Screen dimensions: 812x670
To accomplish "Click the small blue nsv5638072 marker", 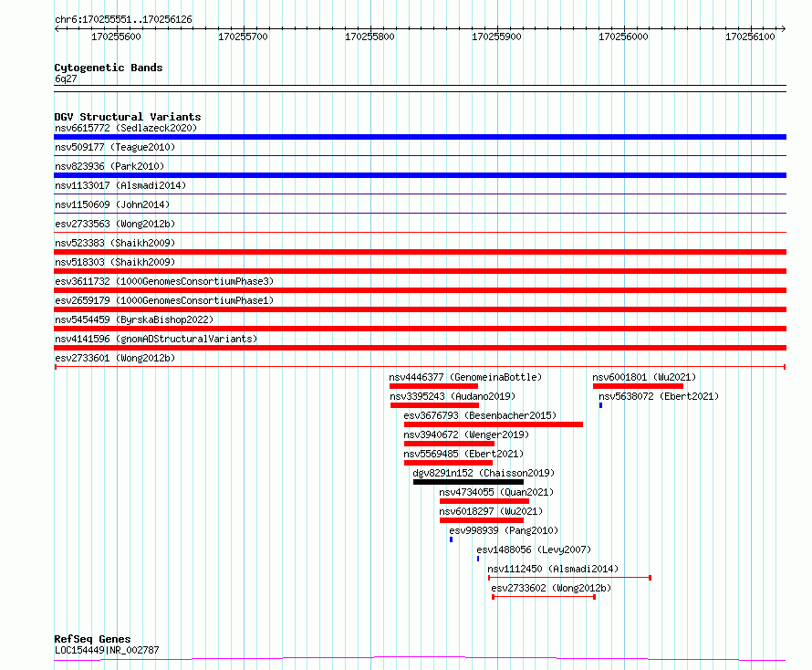I will click(600, 405).
